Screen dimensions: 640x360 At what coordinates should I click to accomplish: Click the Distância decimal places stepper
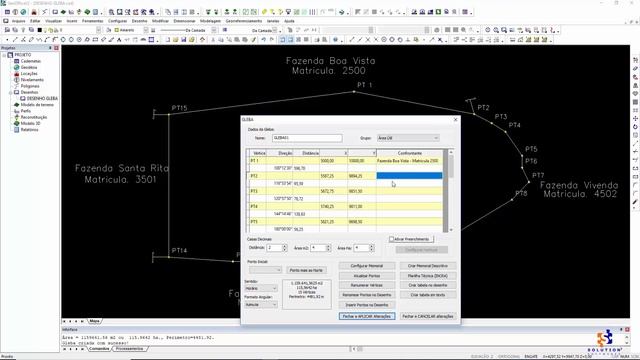pos(284,248)
